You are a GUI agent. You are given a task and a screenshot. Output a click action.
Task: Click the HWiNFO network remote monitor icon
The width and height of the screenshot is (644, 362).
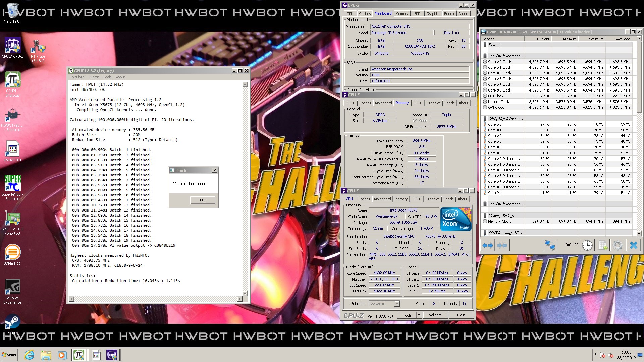[549, 245]
